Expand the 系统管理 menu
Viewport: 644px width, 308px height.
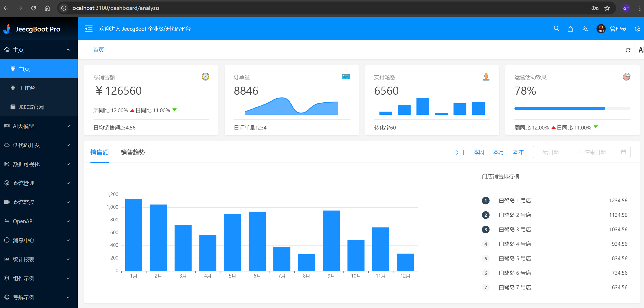coord(39,183)
